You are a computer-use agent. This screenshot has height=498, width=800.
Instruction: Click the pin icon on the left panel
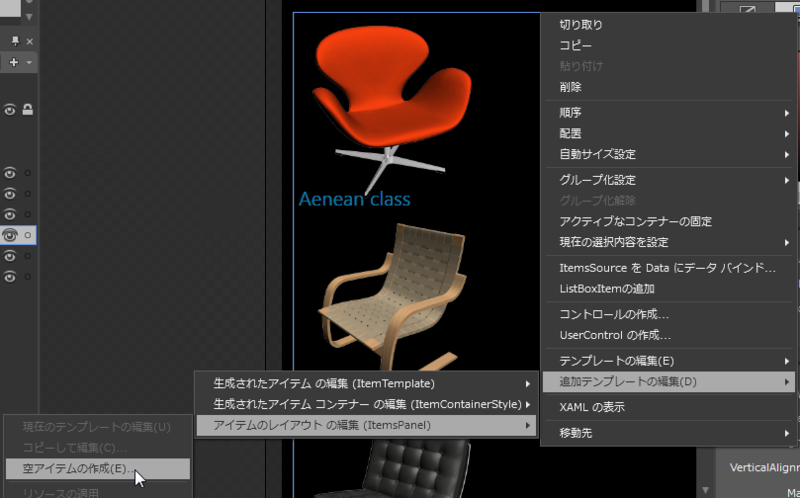click(15, 41)
